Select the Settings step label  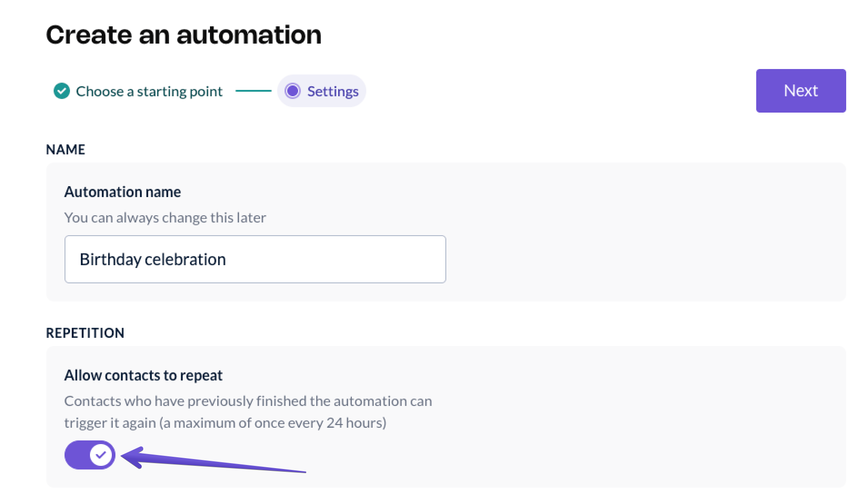[x=333, y=91]
